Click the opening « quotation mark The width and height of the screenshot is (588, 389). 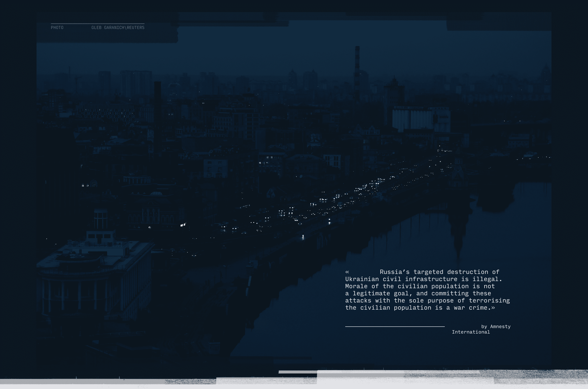347,272
